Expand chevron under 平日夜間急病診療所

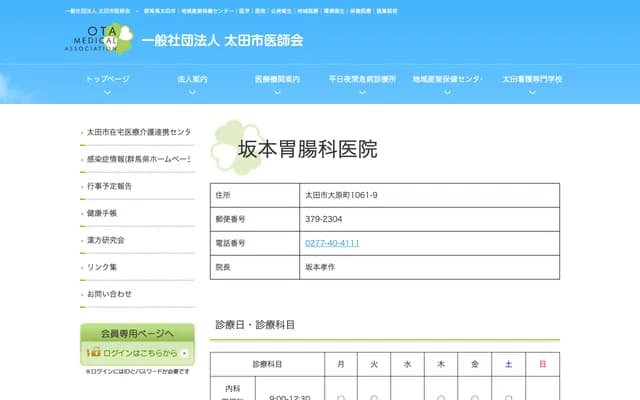tap(362, 91)
